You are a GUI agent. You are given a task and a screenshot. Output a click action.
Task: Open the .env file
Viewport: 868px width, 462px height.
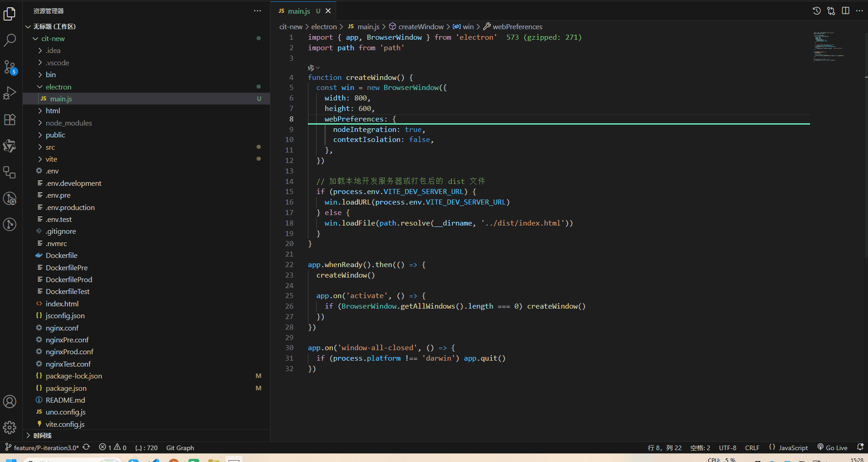click(x=146, y=171)
